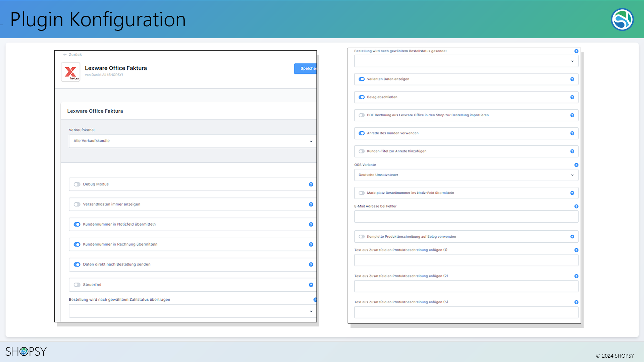The image size is (644, 362).
Task: Open help icon for Anrede des Kunden verwenden
Action: 572,133
